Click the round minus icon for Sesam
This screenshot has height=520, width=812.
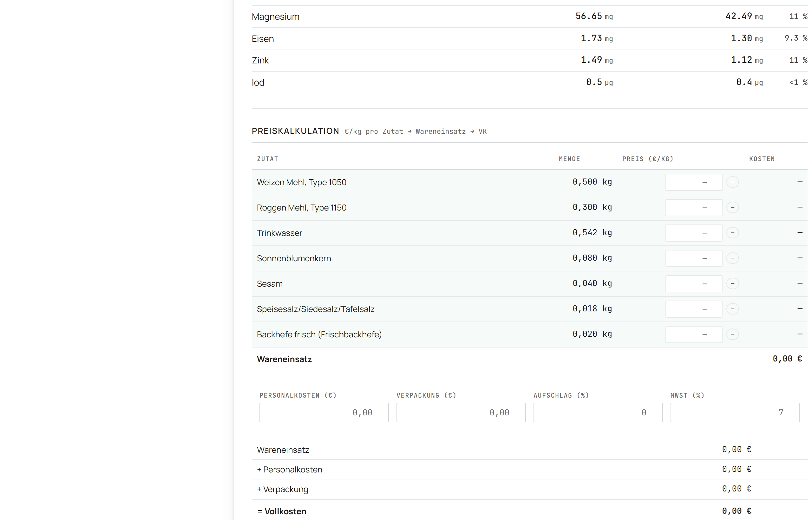732,284
